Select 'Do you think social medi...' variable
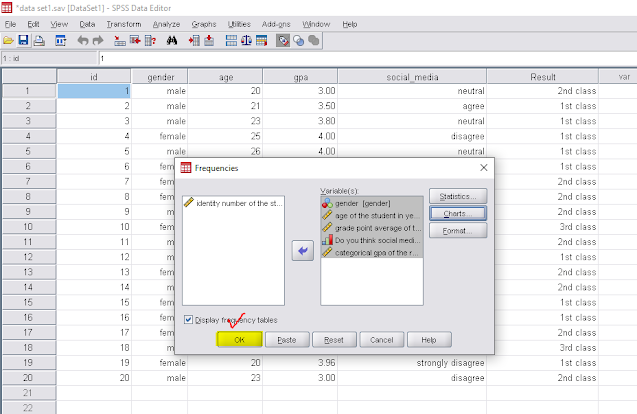 tap(372, 241)
